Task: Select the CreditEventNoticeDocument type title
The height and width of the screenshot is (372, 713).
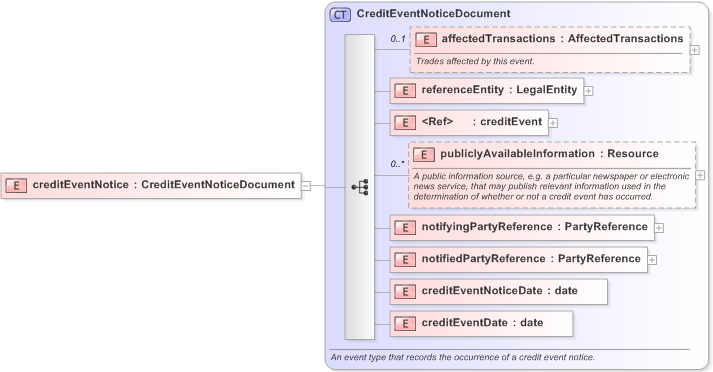Action: [x=433, y=14]
